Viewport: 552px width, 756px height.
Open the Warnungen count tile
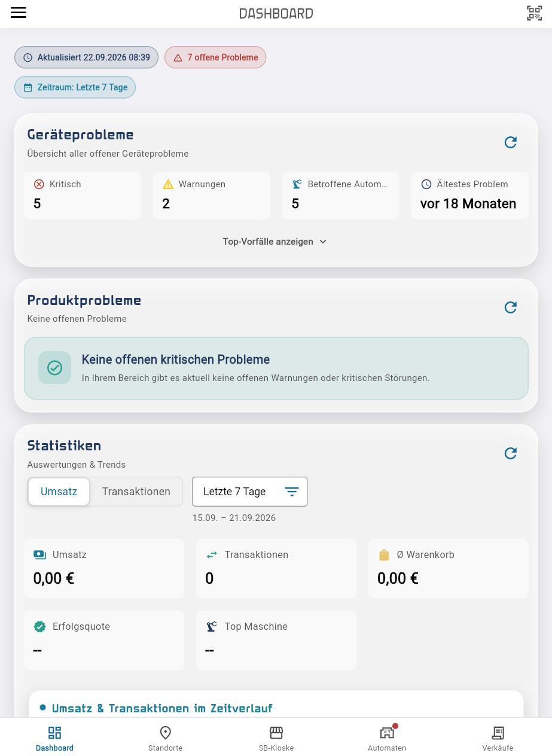(x=212, y=196)
